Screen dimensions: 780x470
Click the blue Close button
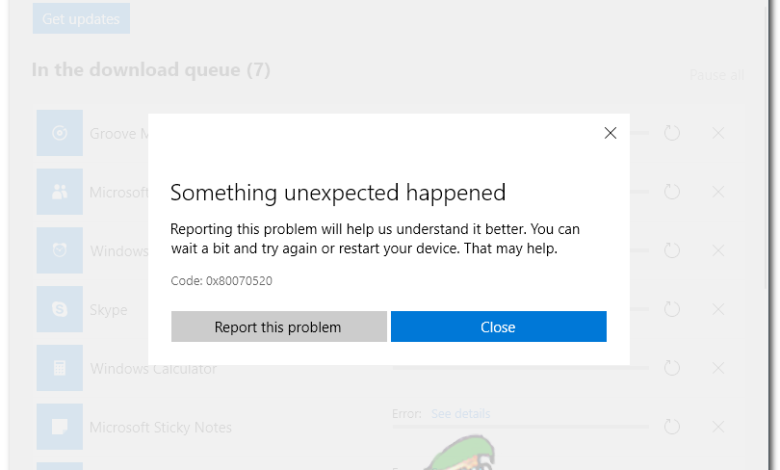pos(498,327)
